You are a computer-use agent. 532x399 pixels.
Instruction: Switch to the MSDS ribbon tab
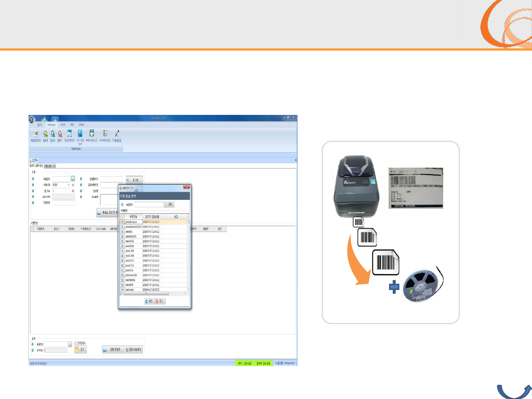63,125
